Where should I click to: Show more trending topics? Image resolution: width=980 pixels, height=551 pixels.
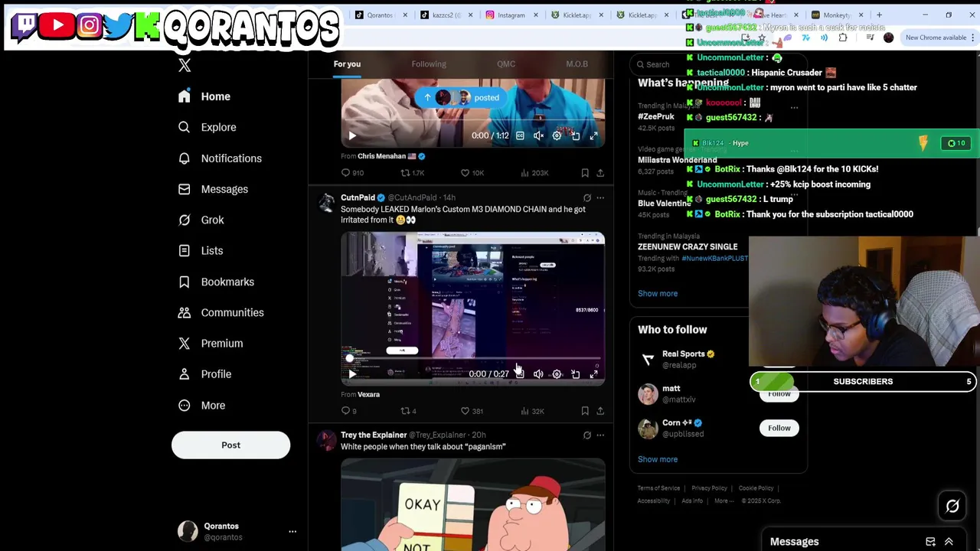coord(658,293)
